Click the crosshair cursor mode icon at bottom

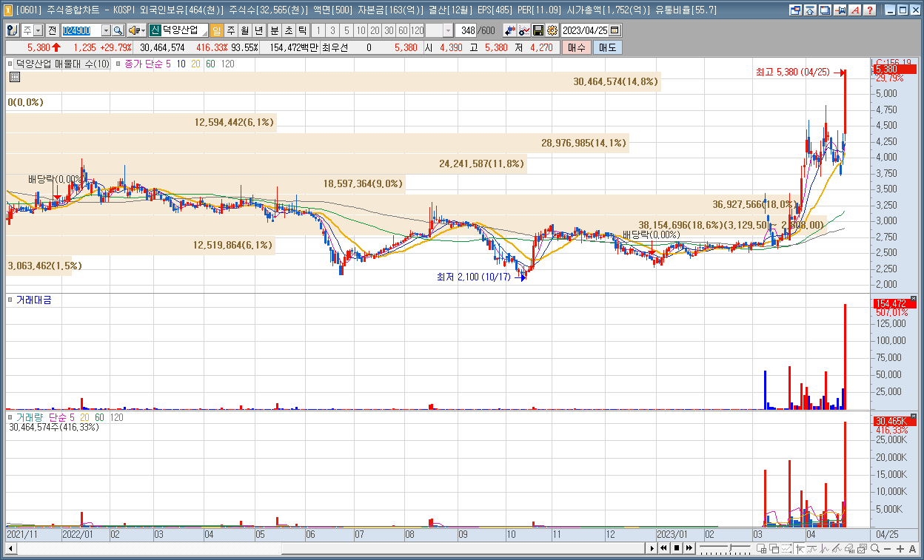[800, 548]
